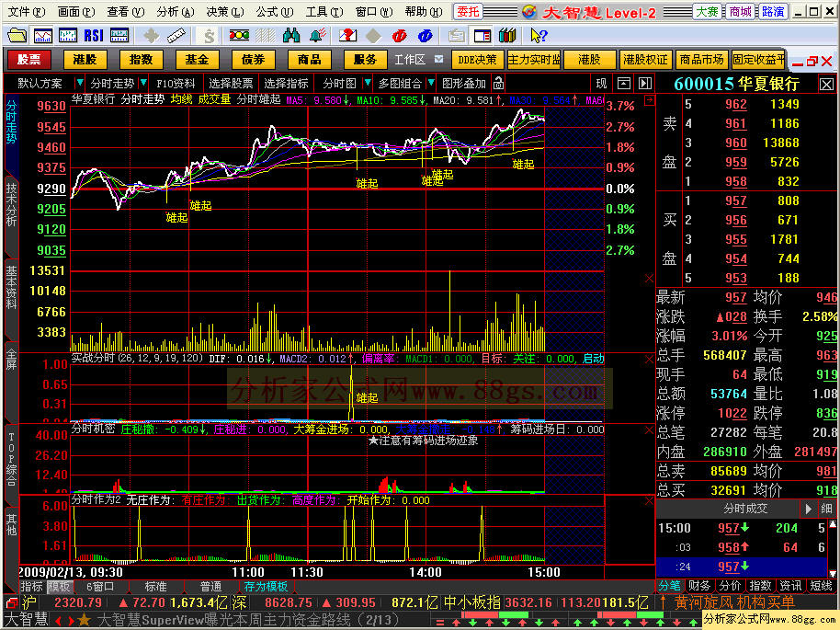Image resolution: width=840 pixels, height=630 pixels.
Task: Click the 图形叠加 button
Action: (x=464, y=83)
